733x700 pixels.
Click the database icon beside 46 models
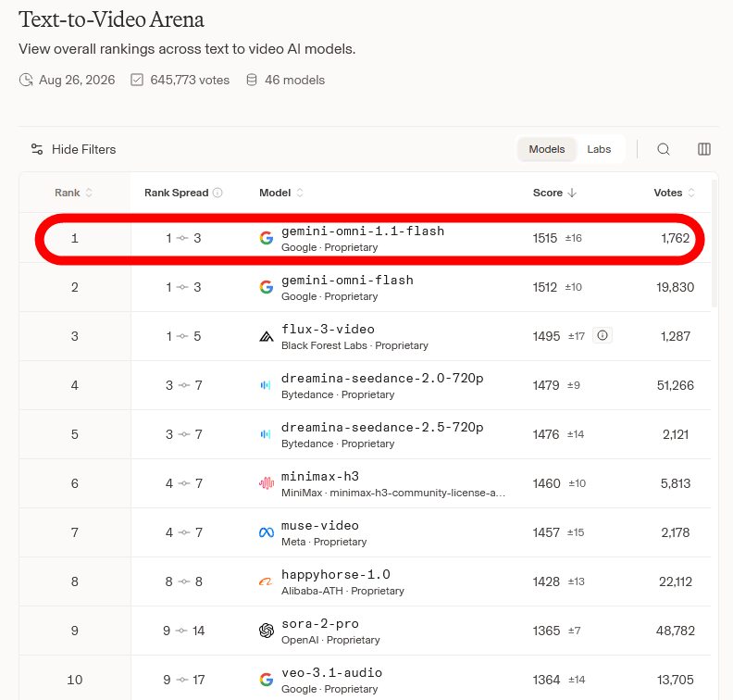252,80
